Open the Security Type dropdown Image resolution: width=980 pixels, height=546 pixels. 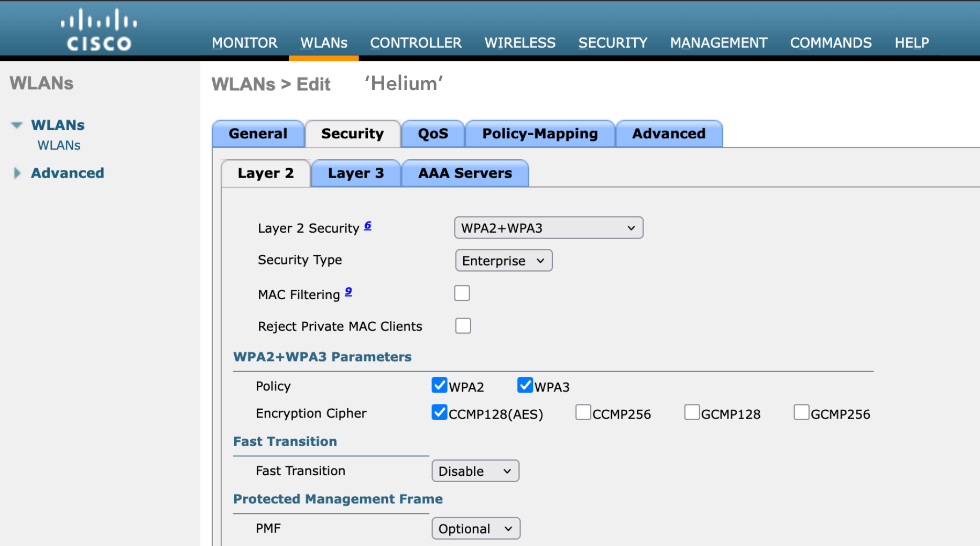(x=503, y=261)
